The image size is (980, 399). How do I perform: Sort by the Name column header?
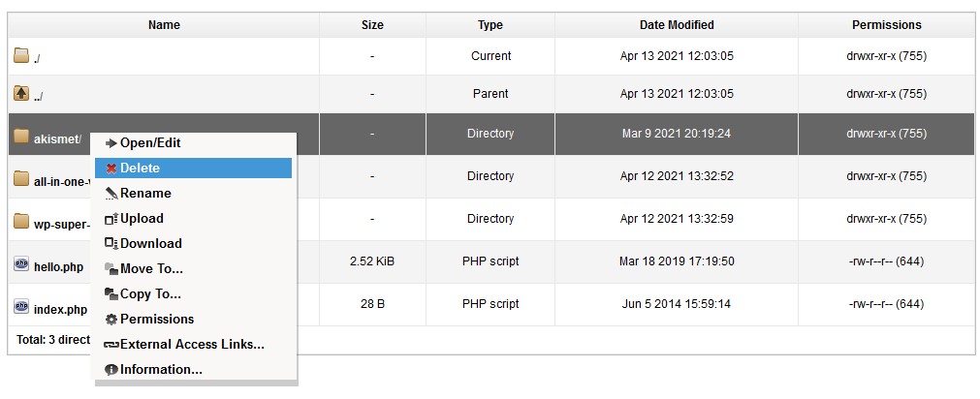coord(164,25)
